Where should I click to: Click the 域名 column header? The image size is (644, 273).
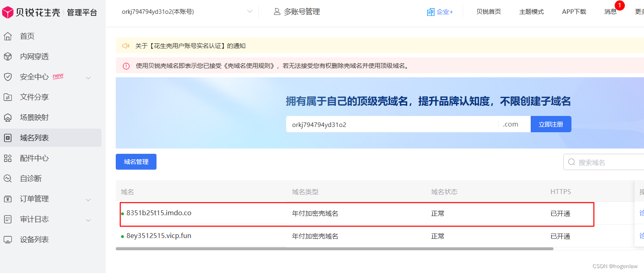(127, 192)
